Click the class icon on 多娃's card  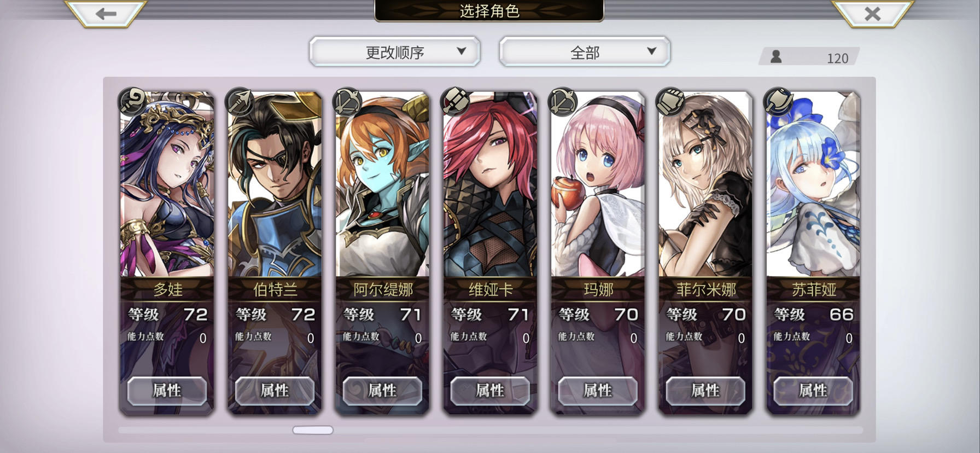click(132, 101)
